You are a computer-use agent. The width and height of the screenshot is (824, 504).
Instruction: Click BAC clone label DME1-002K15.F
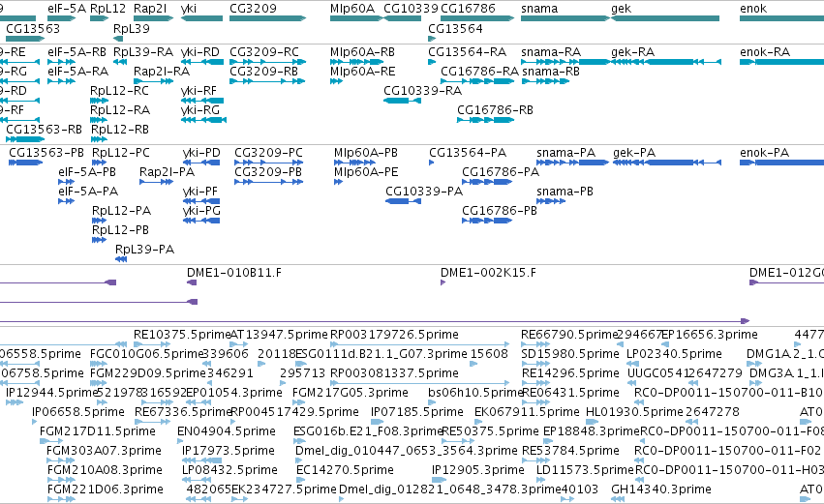[x=488, y=273]
